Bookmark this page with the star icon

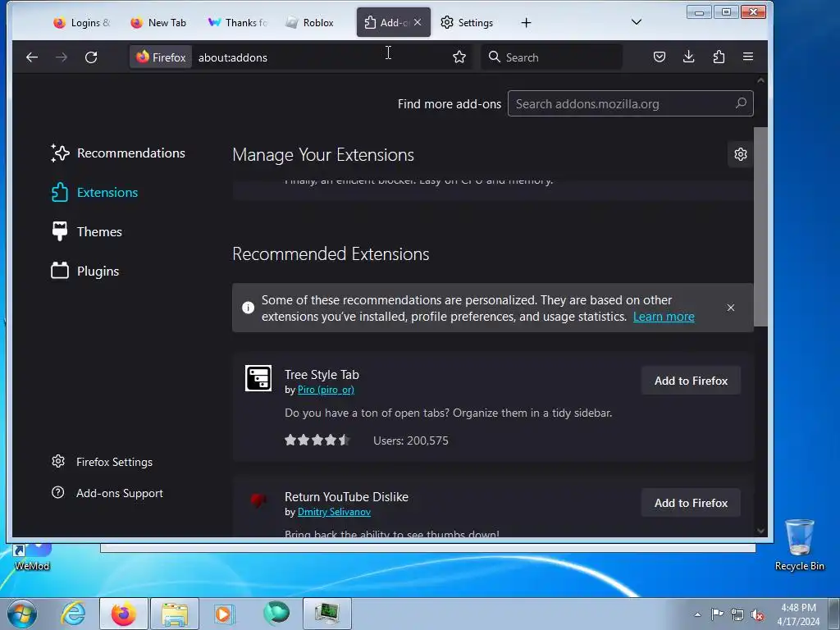coord(459,57)
